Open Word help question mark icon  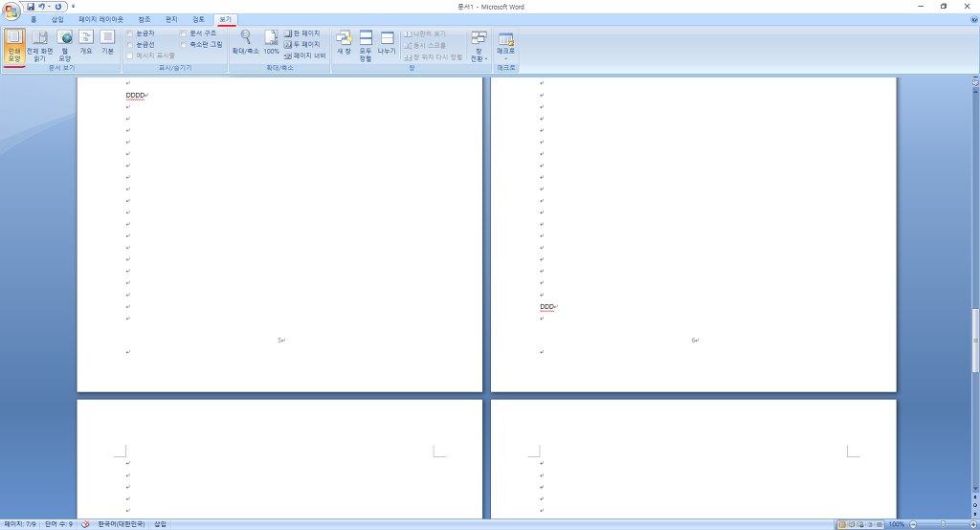coord(974,20)
